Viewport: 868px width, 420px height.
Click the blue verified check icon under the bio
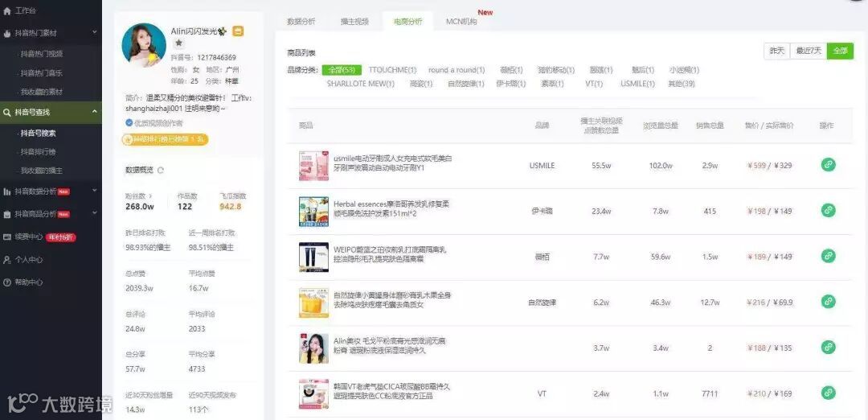[129, 123]
